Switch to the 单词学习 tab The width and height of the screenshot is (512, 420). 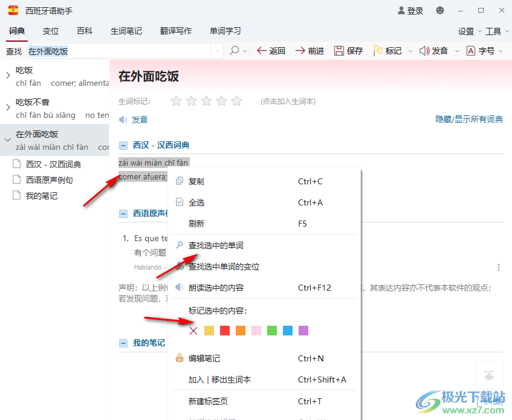click(225, 31)
